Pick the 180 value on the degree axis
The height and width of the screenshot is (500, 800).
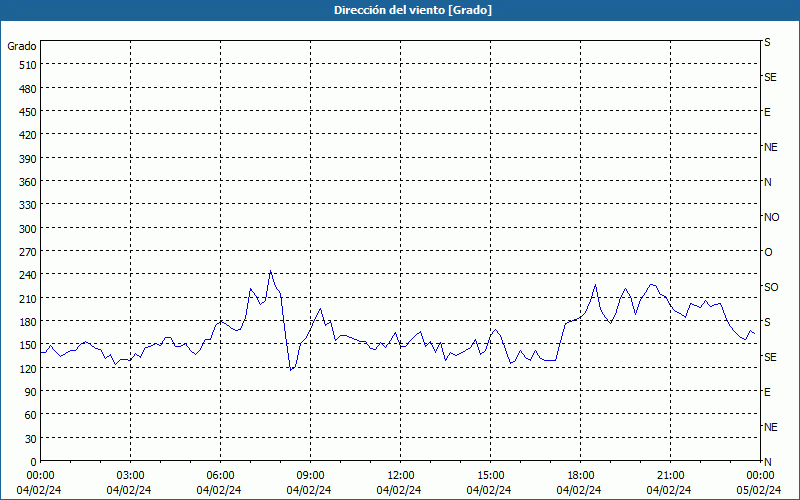point(28,322)
